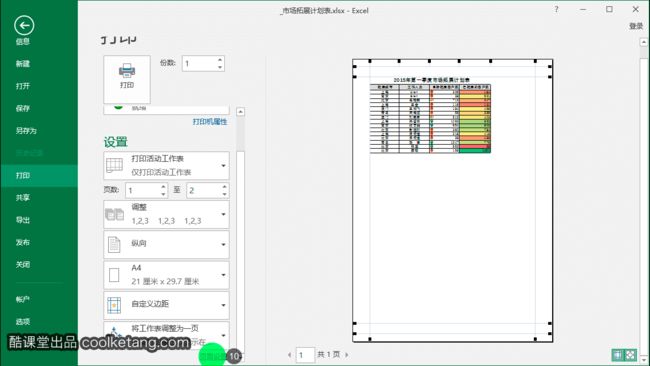
Task: Decrement the pages-to value
Action: click(x=224, y=194)
